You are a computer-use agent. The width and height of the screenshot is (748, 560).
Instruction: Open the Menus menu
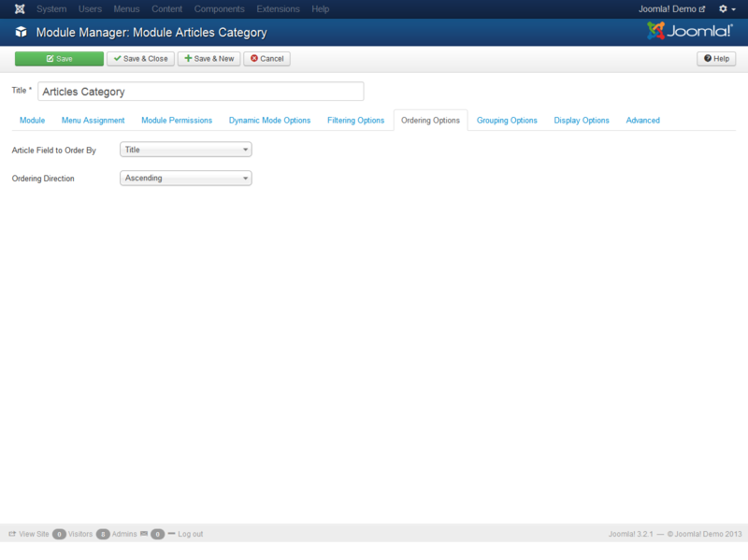(x=126, y=9)
